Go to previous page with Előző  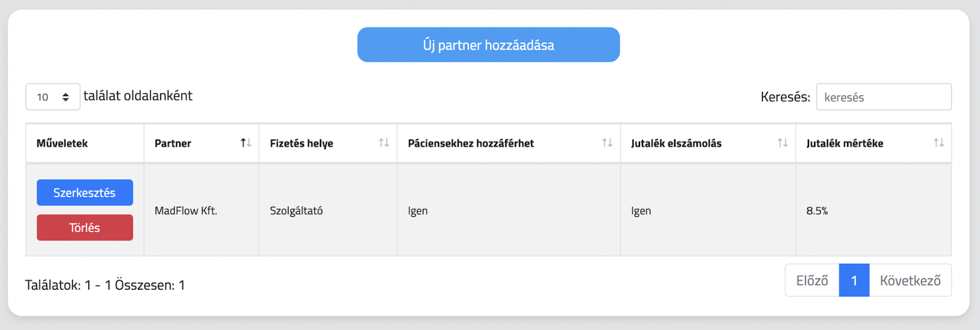pos(812,280)
